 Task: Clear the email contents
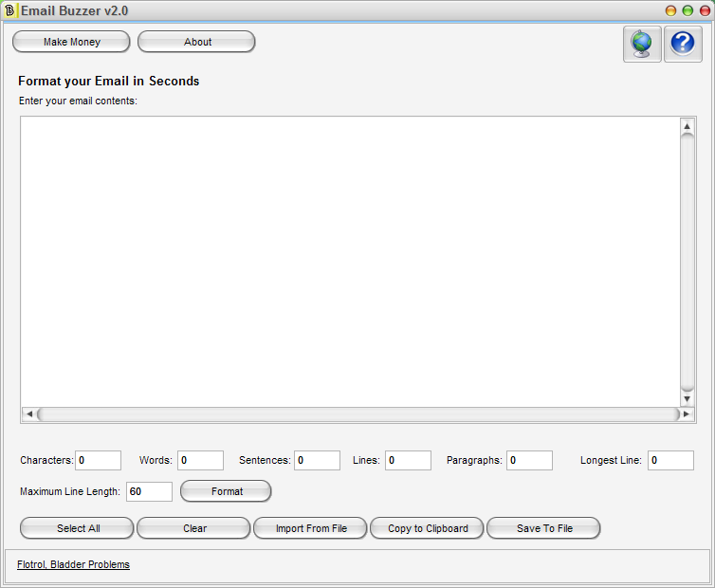pyautogui.click(x=193, y=528)
